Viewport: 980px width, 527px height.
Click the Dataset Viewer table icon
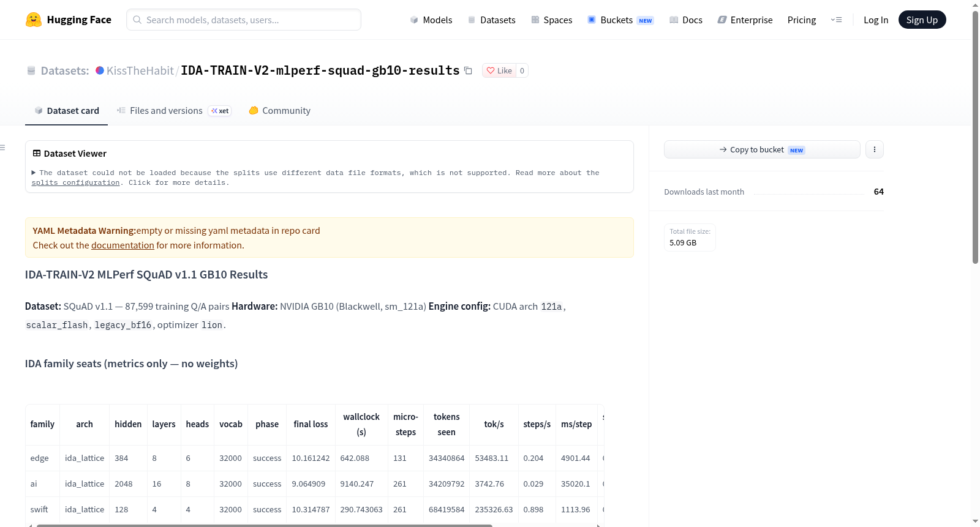37,153
